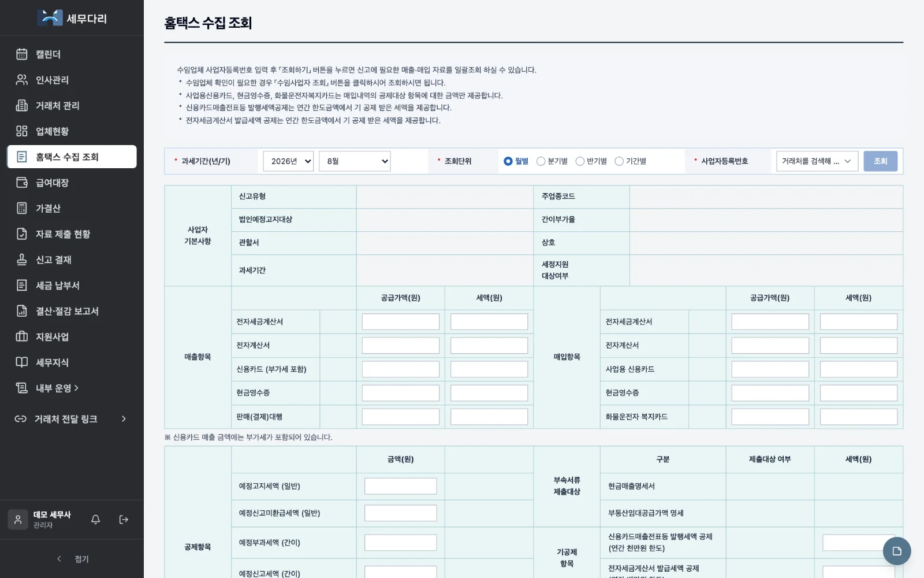Open the 급여대장 menu item
The height and width of the screenshot is (578, 924).
point(72,183)
